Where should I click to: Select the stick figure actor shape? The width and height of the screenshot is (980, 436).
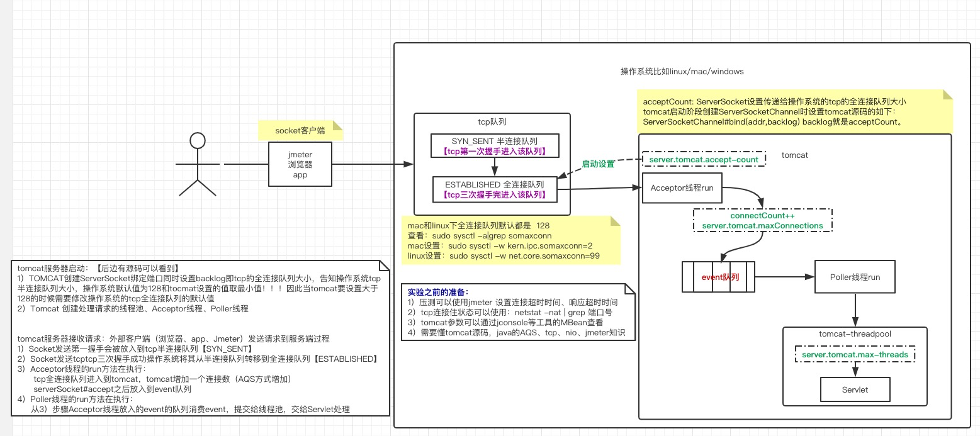198,164
